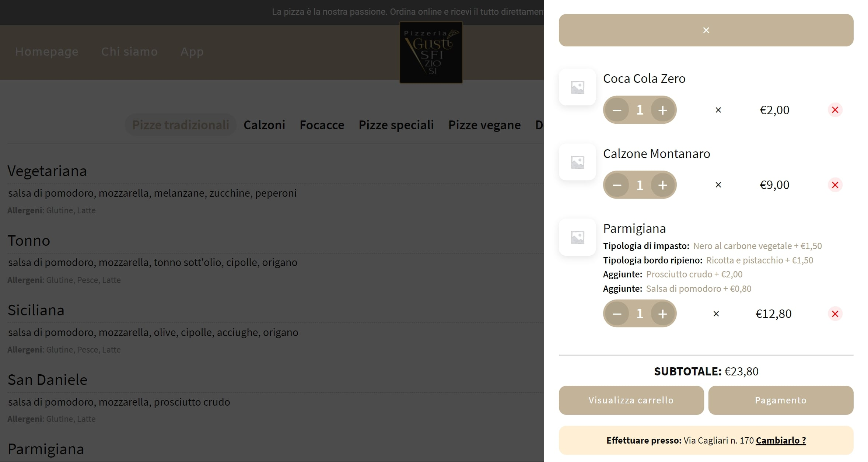
Task: Click the Coca Cola Zero quantity value
Action: click(640, 110)
